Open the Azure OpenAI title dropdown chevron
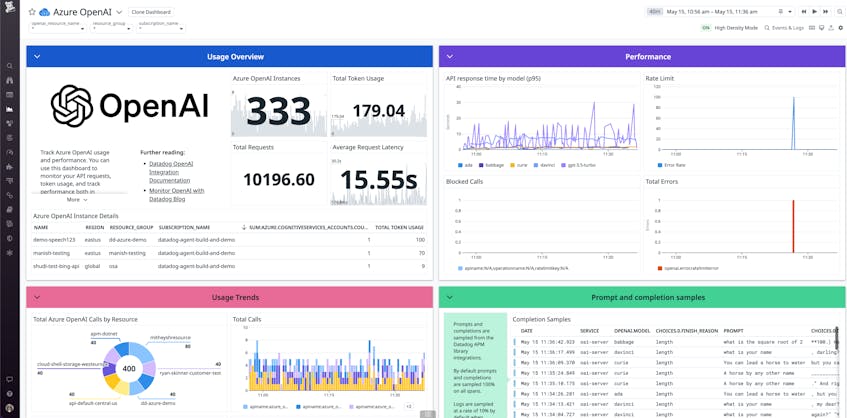This screenshot has width=847, height=418. 119,12
